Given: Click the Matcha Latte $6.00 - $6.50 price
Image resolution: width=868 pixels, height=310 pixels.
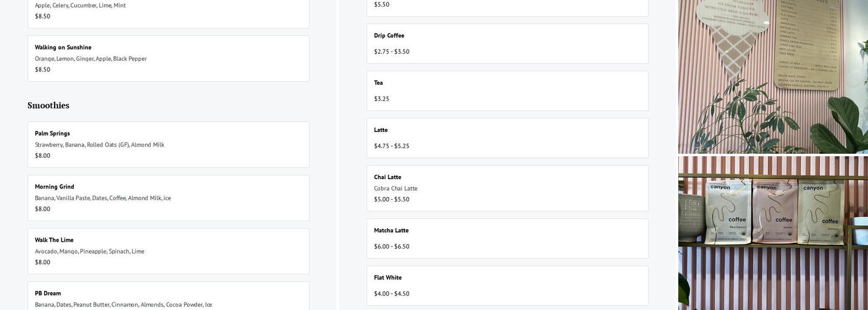Looking at the screenshot, I should (391, 247).
